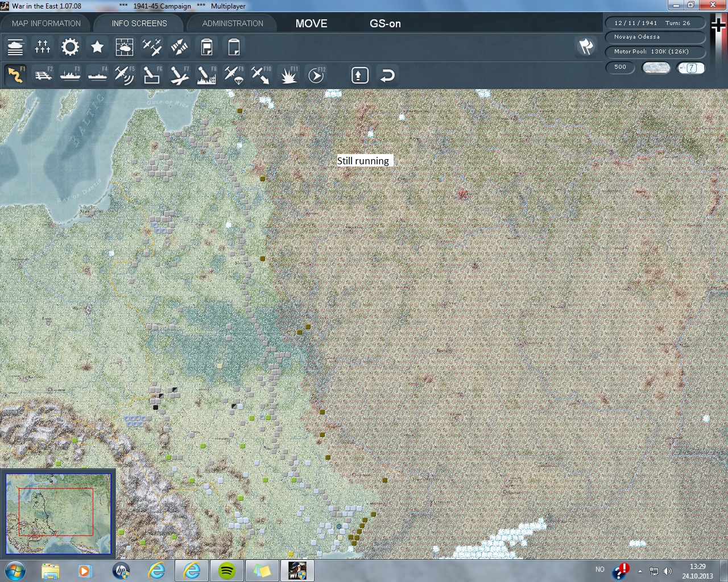The width and height of the screenshot is (728, 582).
Task: Launch Windows Media Player from taskbar
Action: (x=85, y=571)
